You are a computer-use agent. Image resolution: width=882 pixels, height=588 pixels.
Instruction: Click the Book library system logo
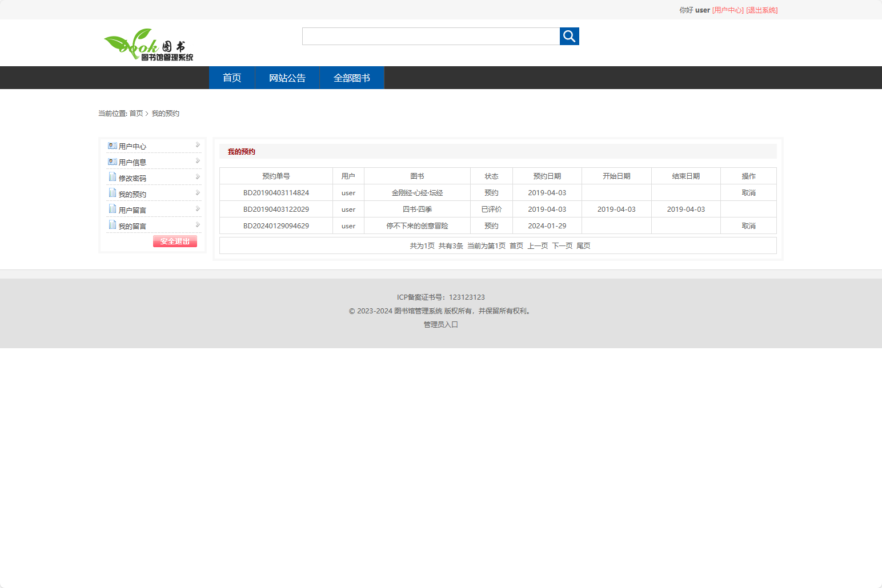click(149, 45)
